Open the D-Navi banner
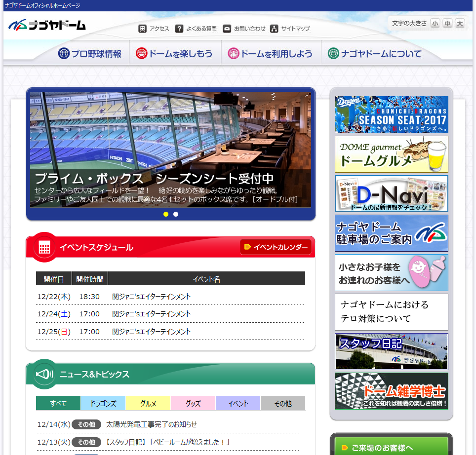This screenshot has height=455, width=476. pyautogui.click(x=391, y=193)
